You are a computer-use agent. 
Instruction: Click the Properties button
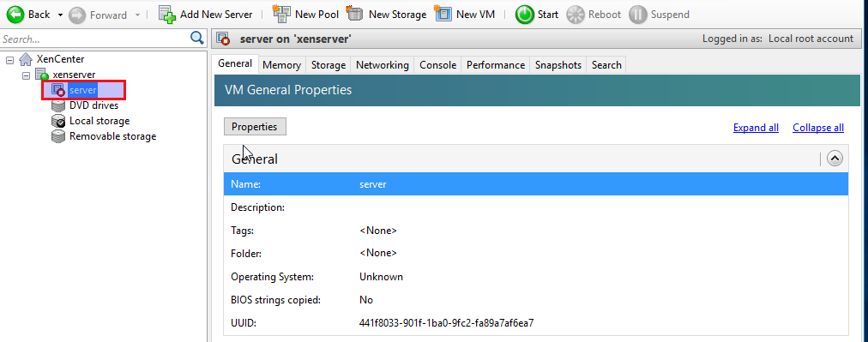pos(255,127)
